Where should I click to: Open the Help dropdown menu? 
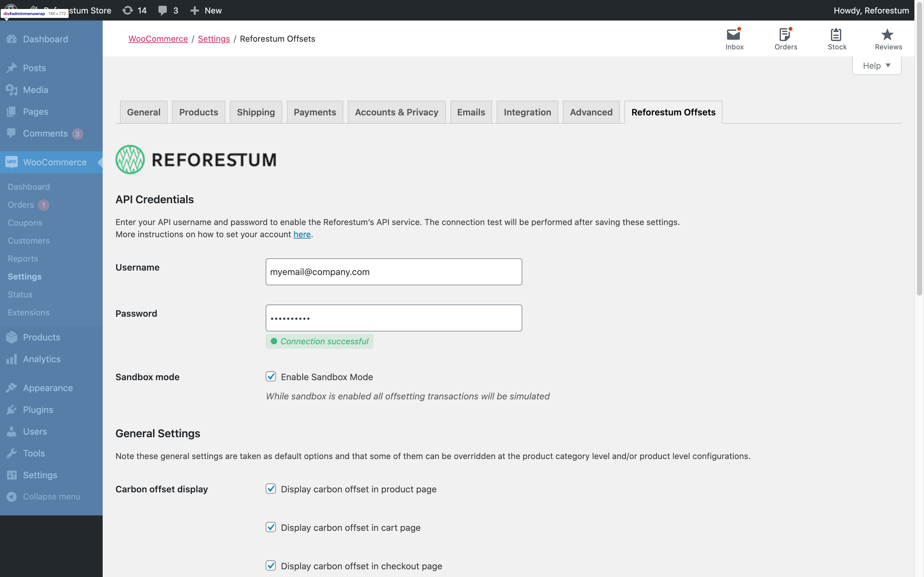[x=876, y=65]
